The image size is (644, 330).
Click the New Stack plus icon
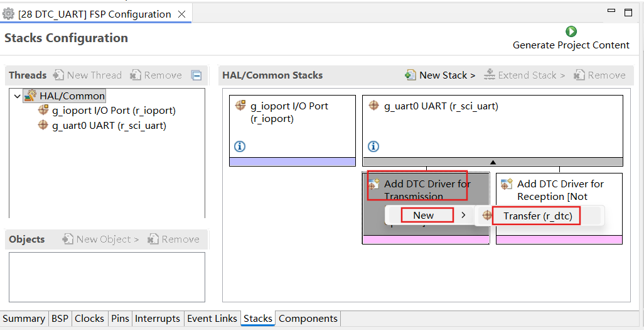(x=411, y=75)
